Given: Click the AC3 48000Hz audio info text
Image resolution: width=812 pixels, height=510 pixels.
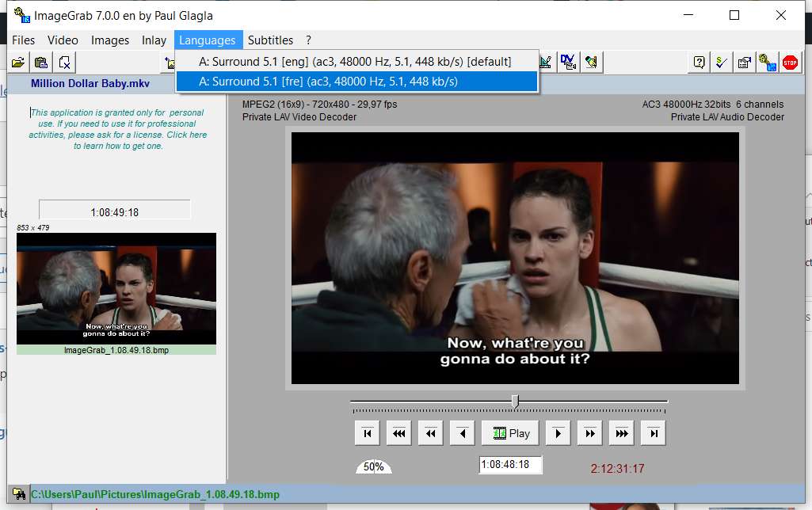Looking at the screenshot, I should [712, 104].
